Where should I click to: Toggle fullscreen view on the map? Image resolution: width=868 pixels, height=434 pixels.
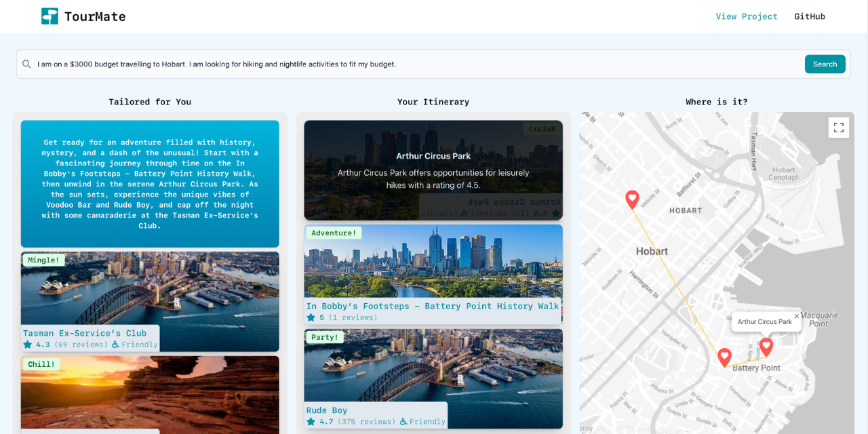[x=838, y=127]
